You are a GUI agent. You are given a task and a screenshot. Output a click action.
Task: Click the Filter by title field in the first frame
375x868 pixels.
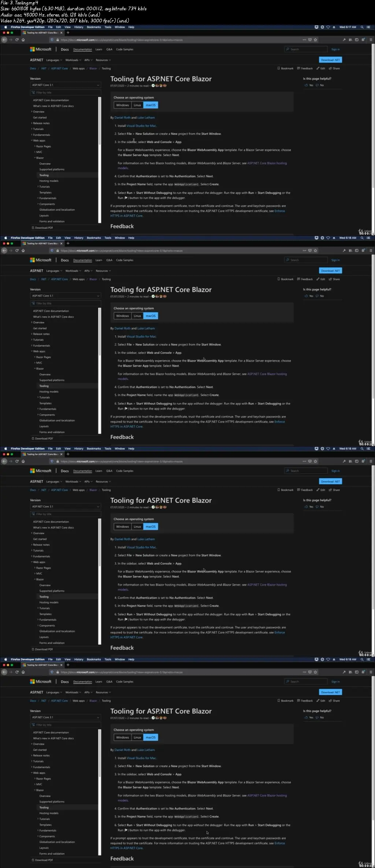(66, 93)
